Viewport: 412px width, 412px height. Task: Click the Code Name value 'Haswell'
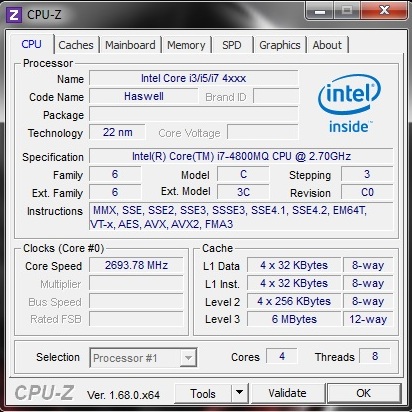[144, 96]
